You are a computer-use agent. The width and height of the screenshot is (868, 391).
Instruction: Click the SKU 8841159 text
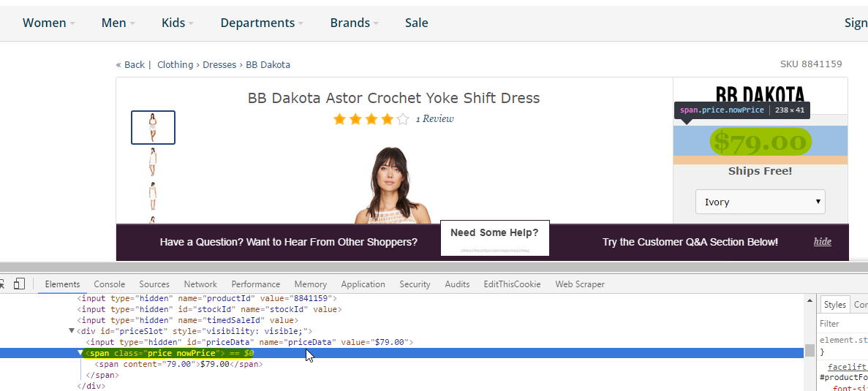(x=811, y=64)
